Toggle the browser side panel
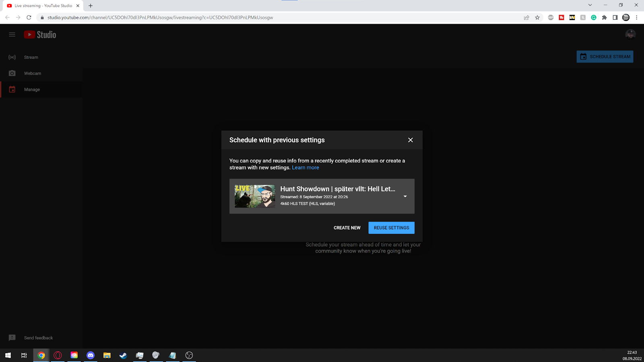This screenshot has height=362, width=644. (615, 17)
